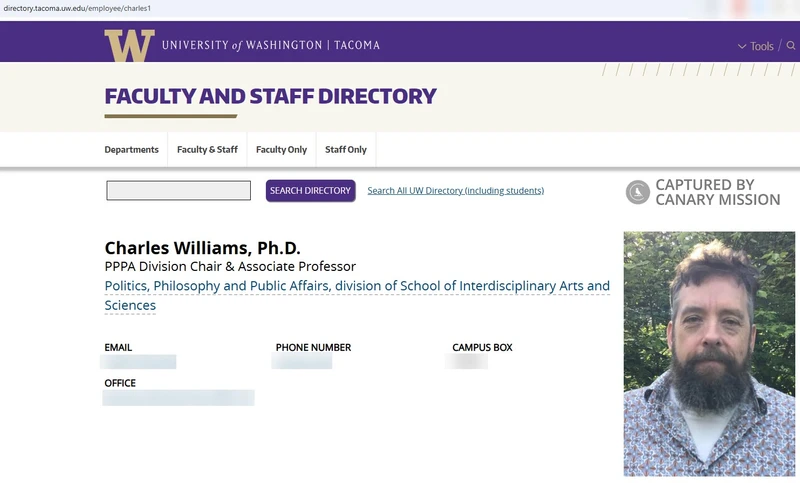Switch to the Faculty Only tab
Viewport: 800px width, 483px height.
point(282,149)
